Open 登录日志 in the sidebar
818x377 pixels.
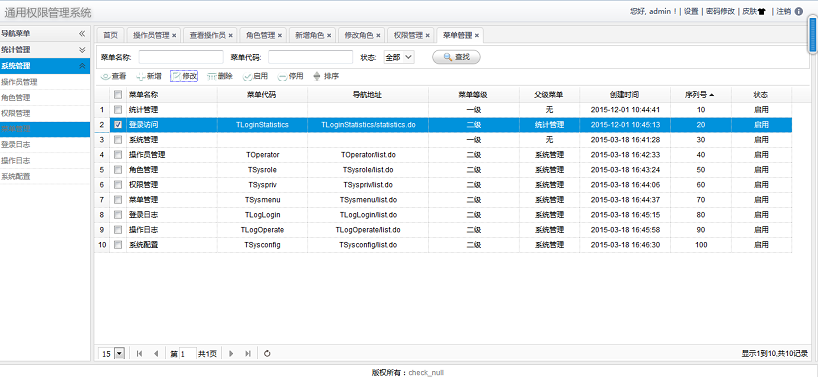tap(45, 145)
